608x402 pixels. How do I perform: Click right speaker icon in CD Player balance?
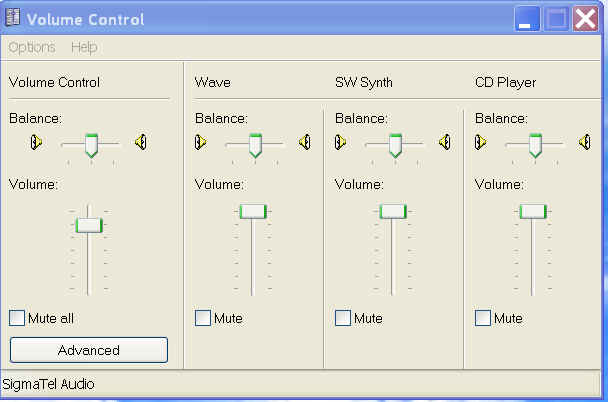[585, 142]
